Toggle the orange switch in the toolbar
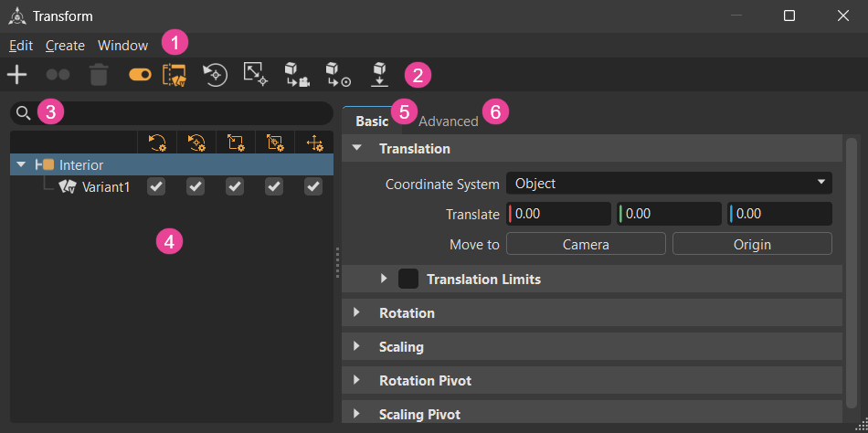The image size is (868, 433). (x=140, y=75)
